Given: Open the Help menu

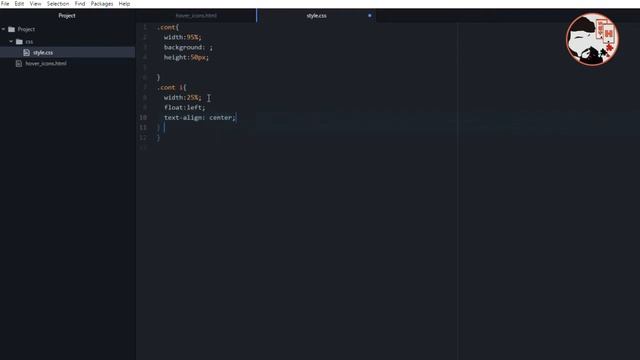Looking at the screenshot, I should click(124, 4).
